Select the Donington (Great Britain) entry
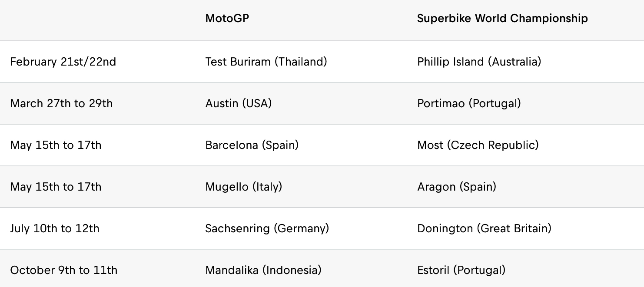644x287 pixels. (x=484, y=228)
